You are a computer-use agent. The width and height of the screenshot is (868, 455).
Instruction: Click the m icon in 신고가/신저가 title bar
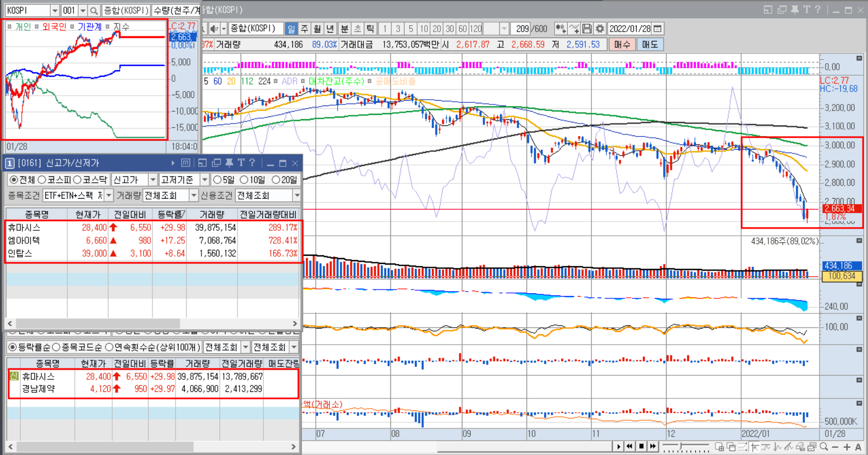[186, 163]
